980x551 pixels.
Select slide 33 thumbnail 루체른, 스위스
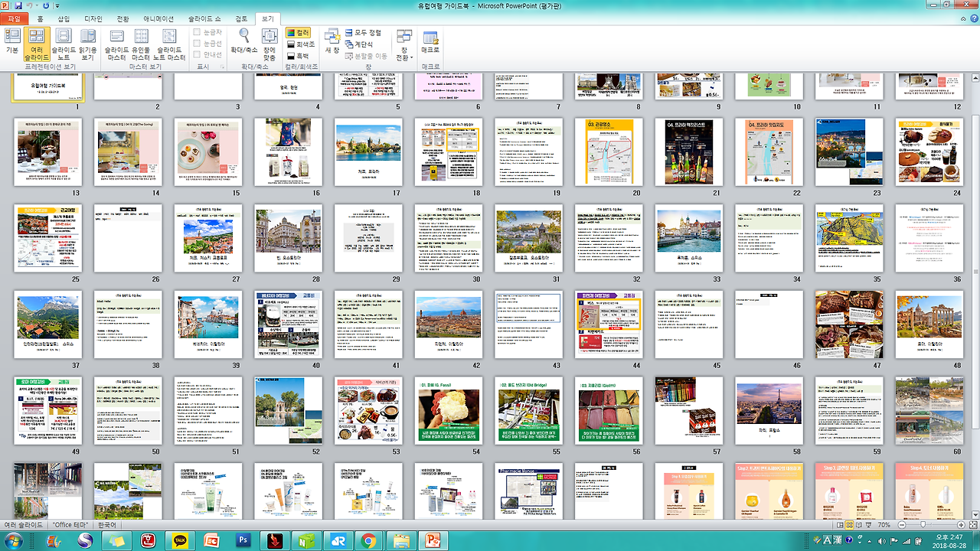click(690, 238)
